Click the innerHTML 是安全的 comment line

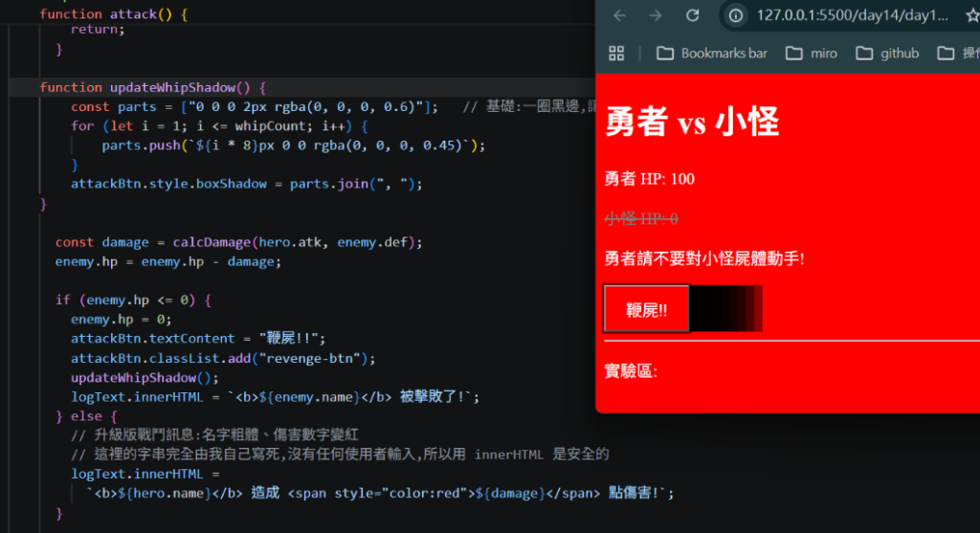(340, 455)
